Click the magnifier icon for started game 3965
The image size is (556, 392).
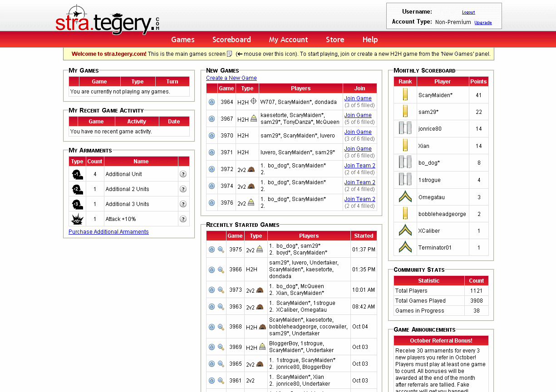pos(221,364)
